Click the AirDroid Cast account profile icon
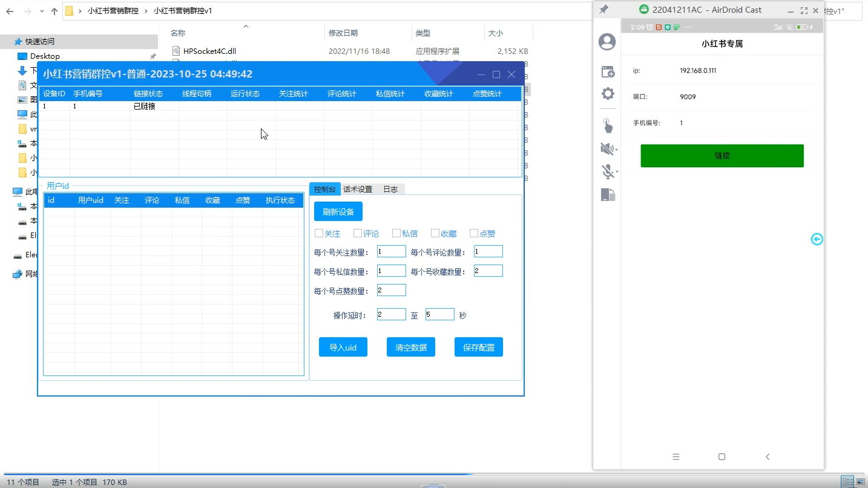 [607, 42]
